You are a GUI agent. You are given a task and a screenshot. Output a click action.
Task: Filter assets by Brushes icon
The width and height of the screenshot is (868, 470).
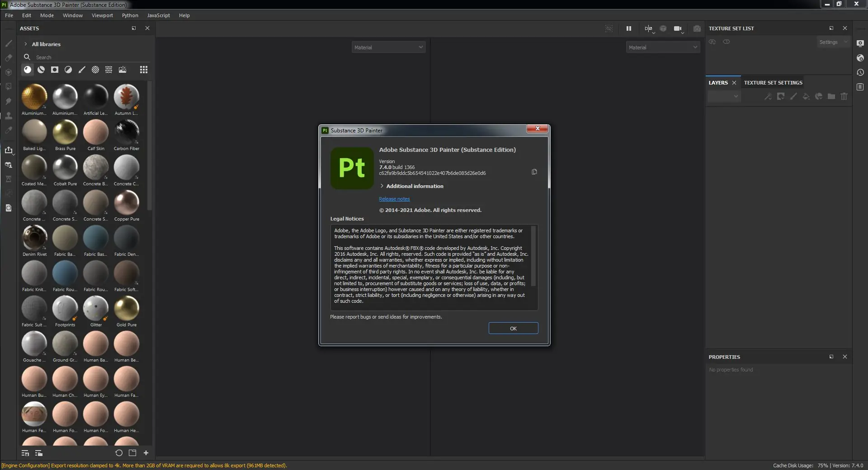pos(82,70)
